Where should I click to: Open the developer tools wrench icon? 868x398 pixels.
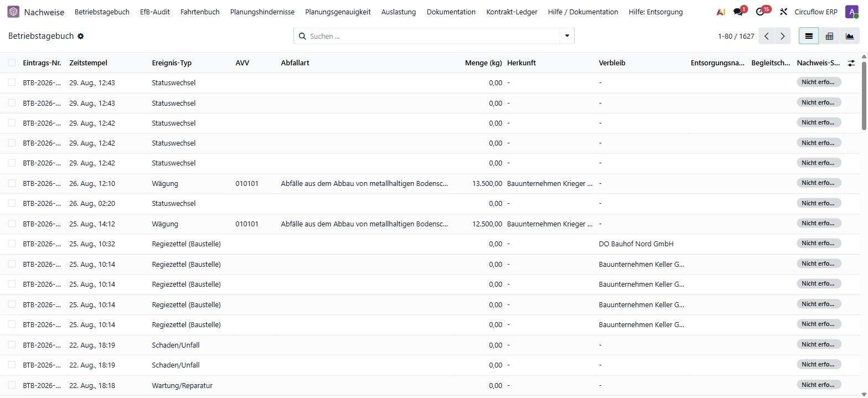click(x=783, y=12)
